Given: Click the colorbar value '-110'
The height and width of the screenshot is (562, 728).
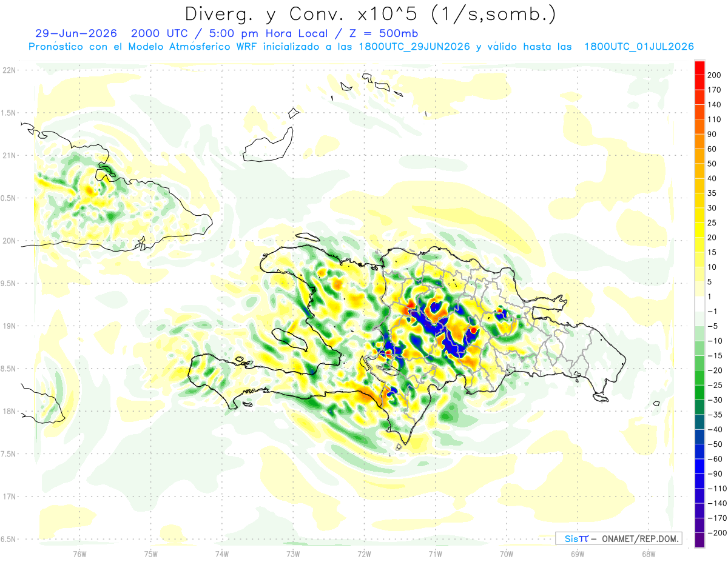Looking at the screenshot, I should pos(718,488).
